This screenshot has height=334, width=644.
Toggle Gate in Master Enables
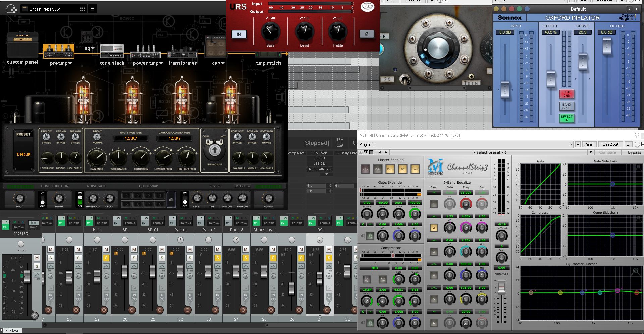[378, 169]
